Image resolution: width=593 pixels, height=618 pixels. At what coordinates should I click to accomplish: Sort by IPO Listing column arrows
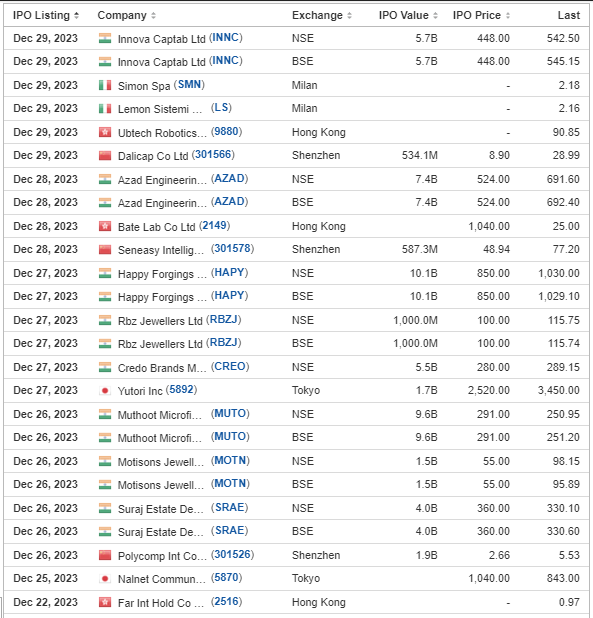(76, 15)
